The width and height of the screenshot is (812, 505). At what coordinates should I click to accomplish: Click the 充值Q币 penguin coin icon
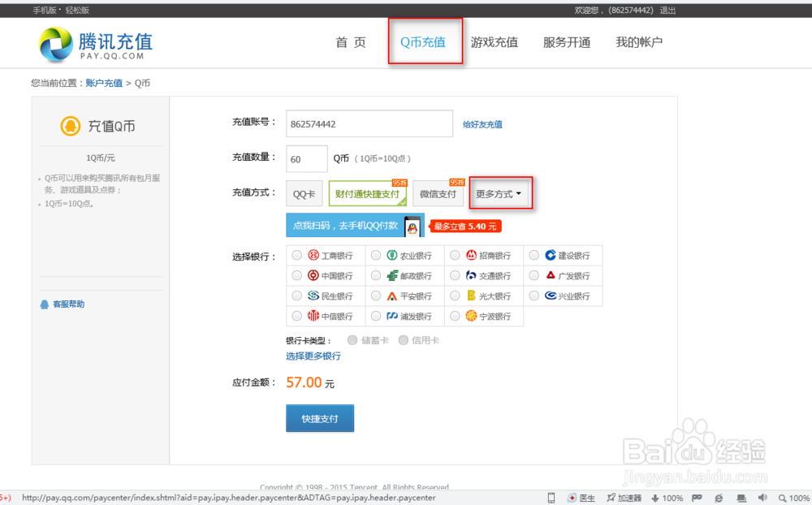pos(71,126)
